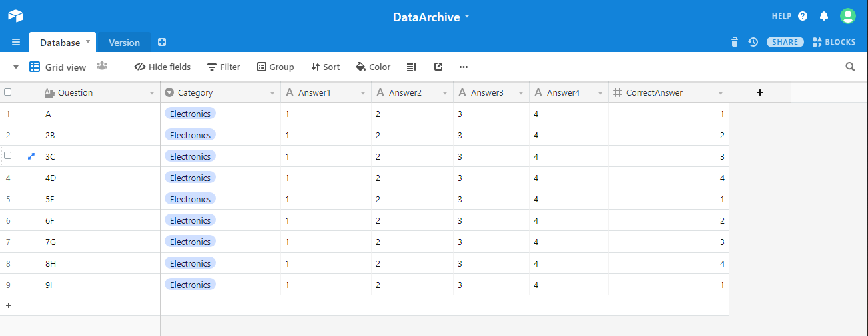This screenshot has height=336, width=868.
Task: Expand the CorrectAnswer column menu arrow
Action: click(x=720, y=93)
